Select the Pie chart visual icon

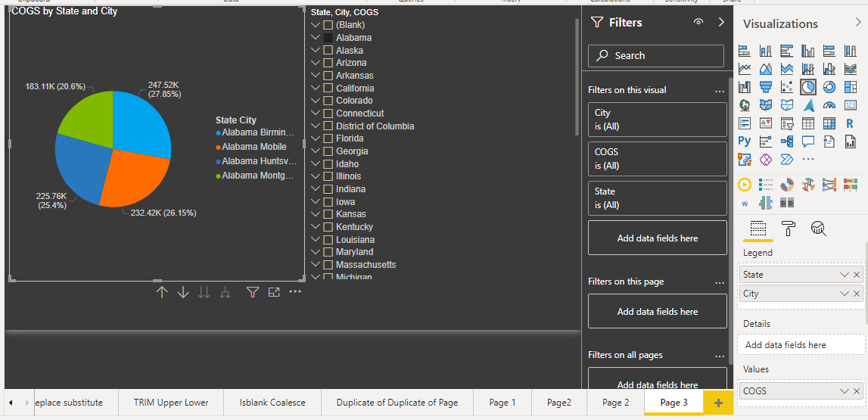[808, 87]
